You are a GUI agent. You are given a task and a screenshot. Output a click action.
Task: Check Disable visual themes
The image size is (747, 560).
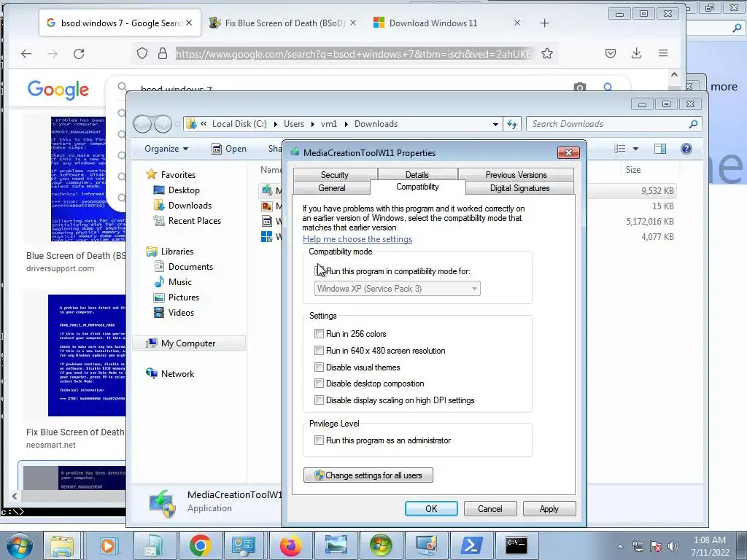[319, 367]
